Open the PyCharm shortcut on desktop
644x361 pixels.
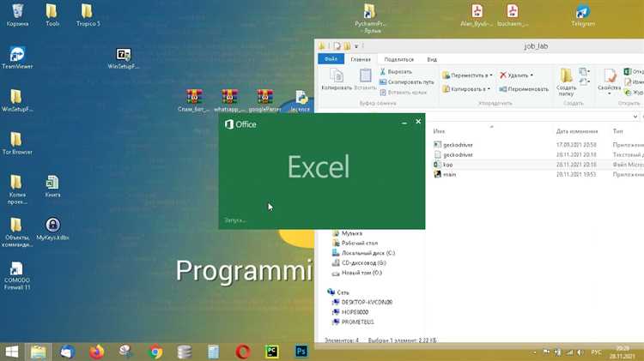pos(369,18)
